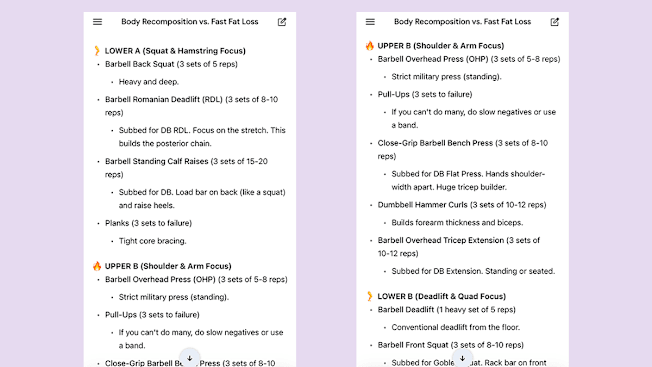The image size is (652, 367).
Task: Click the 'Conventional deadlift from the floor.' note
Action: coord(456,328)
